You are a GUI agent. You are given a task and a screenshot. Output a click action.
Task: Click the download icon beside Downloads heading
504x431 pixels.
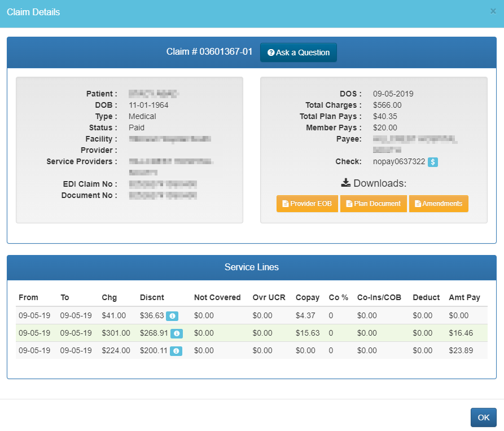(345, 183)
